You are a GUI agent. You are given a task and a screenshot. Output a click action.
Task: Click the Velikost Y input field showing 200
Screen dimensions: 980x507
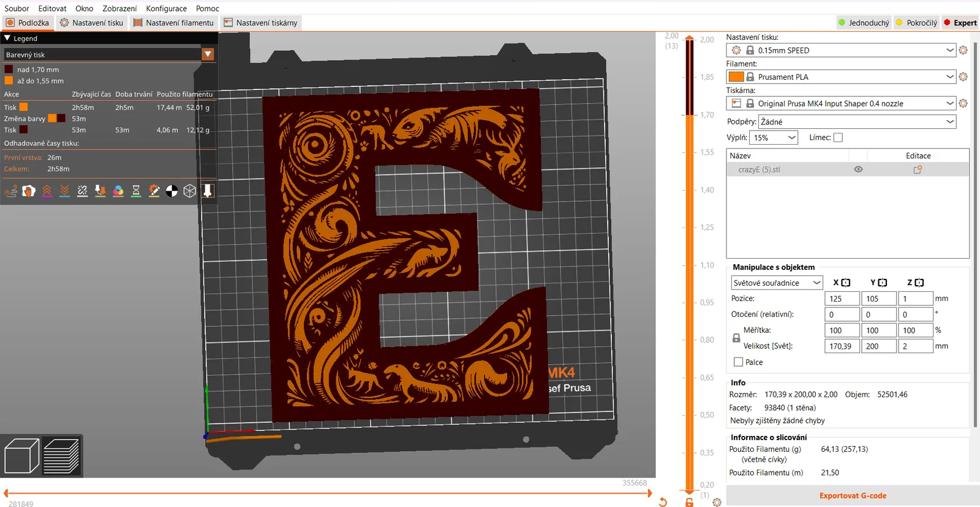click(x=879, y=346)
